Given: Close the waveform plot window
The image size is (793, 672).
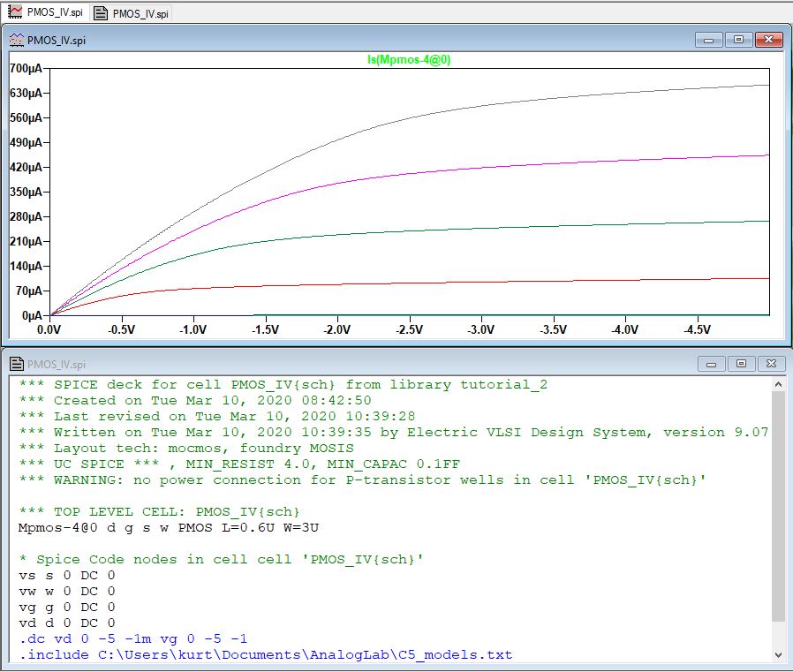Looking at the screenshot, I should coord(768,40).
